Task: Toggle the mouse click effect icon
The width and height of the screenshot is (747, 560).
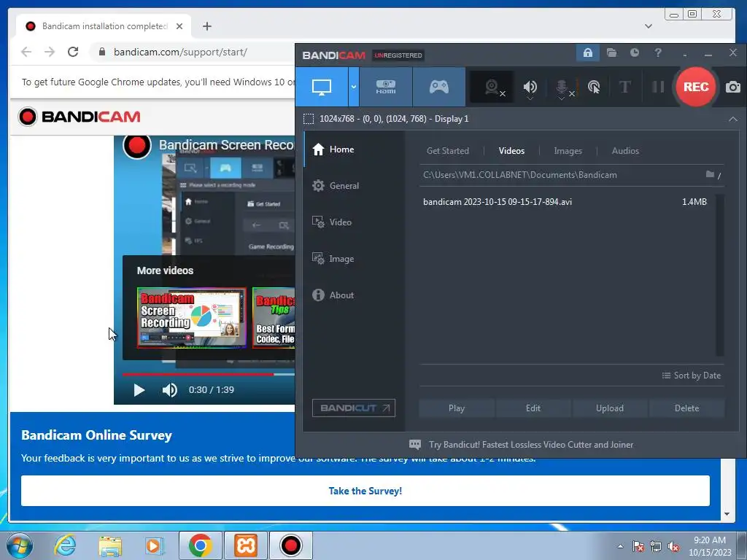Action: click(594, 87)
